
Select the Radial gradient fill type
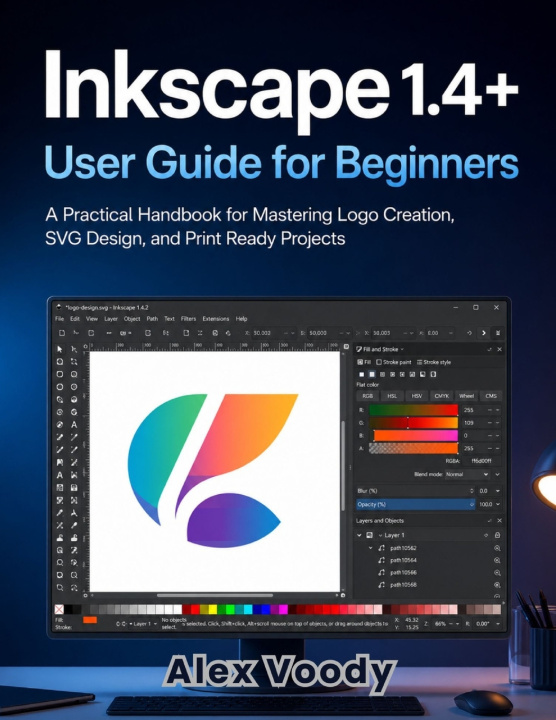(393, 374)
